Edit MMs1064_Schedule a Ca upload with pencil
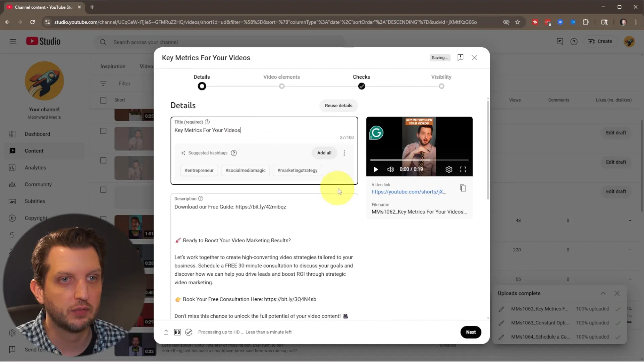This screenshot has width=644, height=362. coord(501,337)
